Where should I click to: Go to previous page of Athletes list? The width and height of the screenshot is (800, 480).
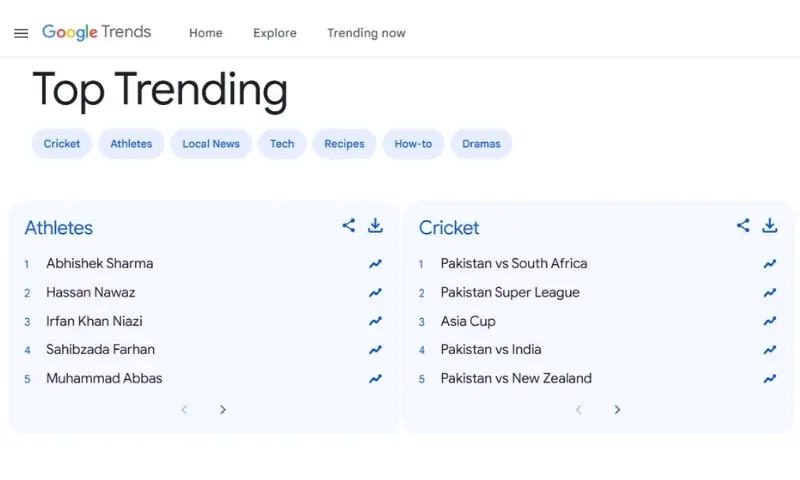click(184, 410)
